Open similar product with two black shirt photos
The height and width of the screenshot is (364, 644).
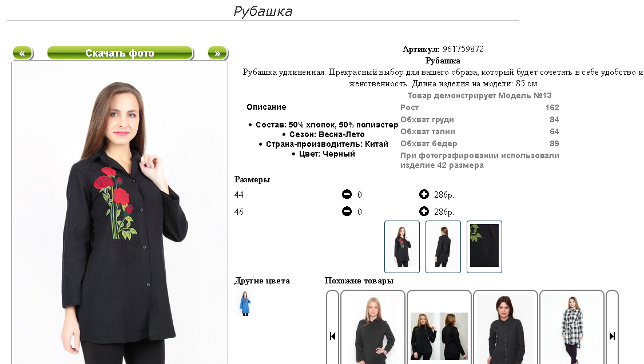[x=439, y=328]
